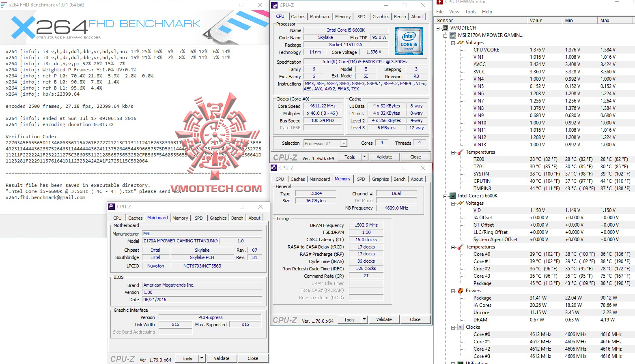Open the View menu in HWMonitor

[454, 11]
